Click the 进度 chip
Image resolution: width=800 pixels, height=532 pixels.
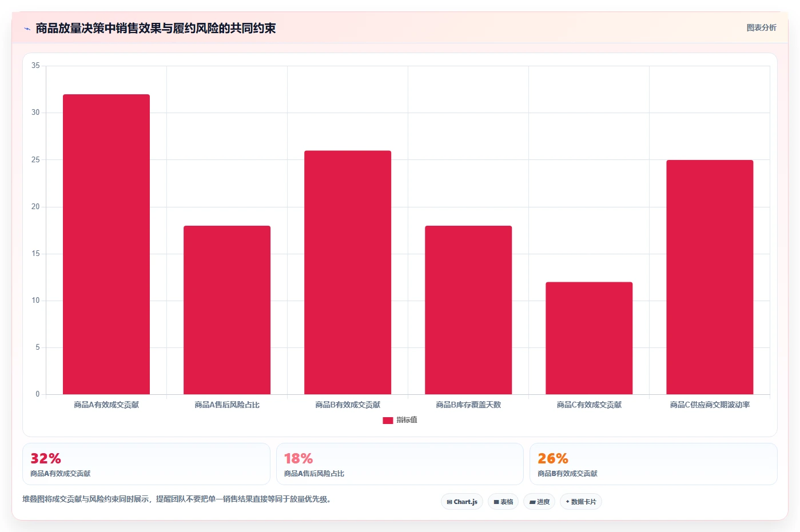pos(539,502)
